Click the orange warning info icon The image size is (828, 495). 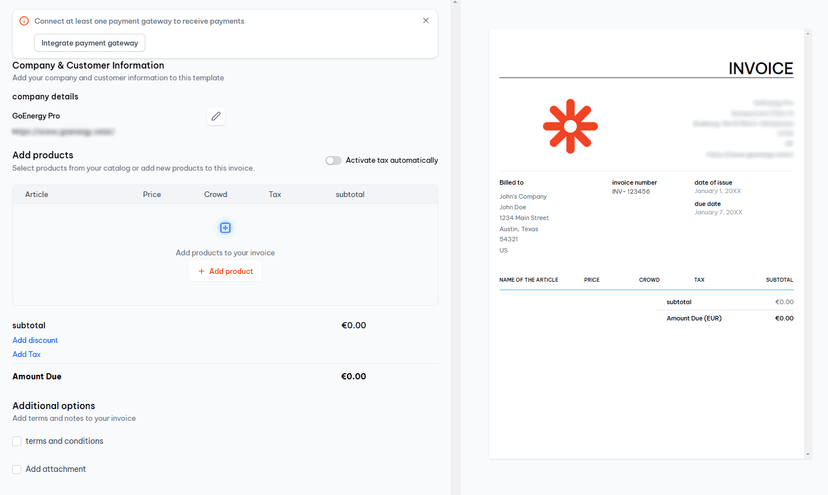[24, 21]
